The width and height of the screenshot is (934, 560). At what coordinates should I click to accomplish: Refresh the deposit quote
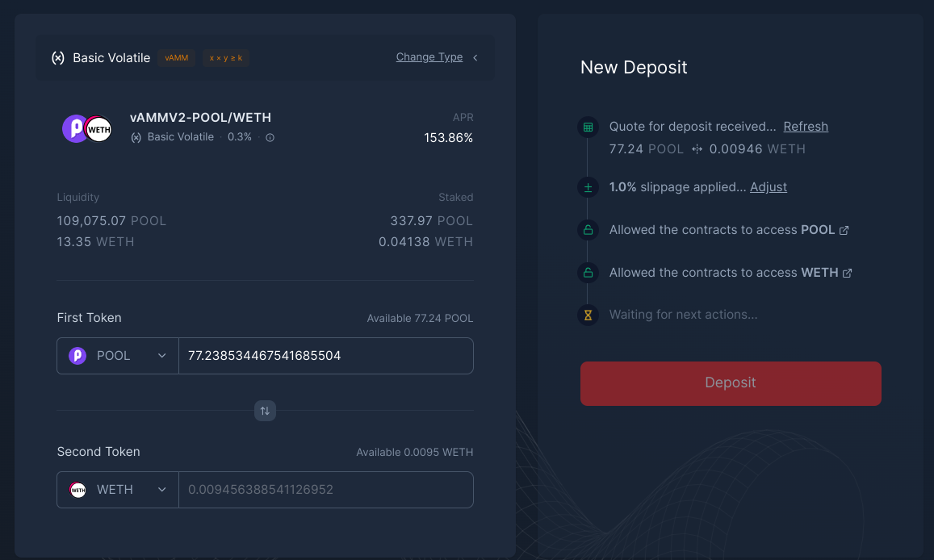[x=806, y=126]
